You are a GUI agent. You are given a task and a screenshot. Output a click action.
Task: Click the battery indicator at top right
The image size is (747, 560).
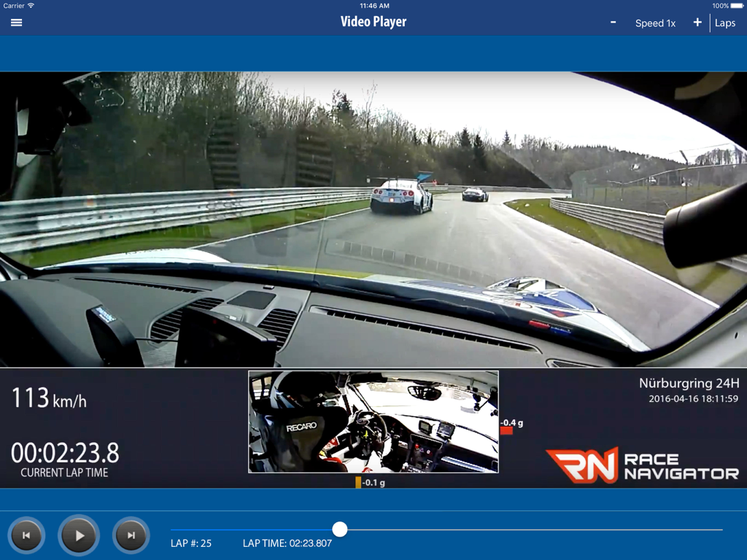click(x=735, y=6)
